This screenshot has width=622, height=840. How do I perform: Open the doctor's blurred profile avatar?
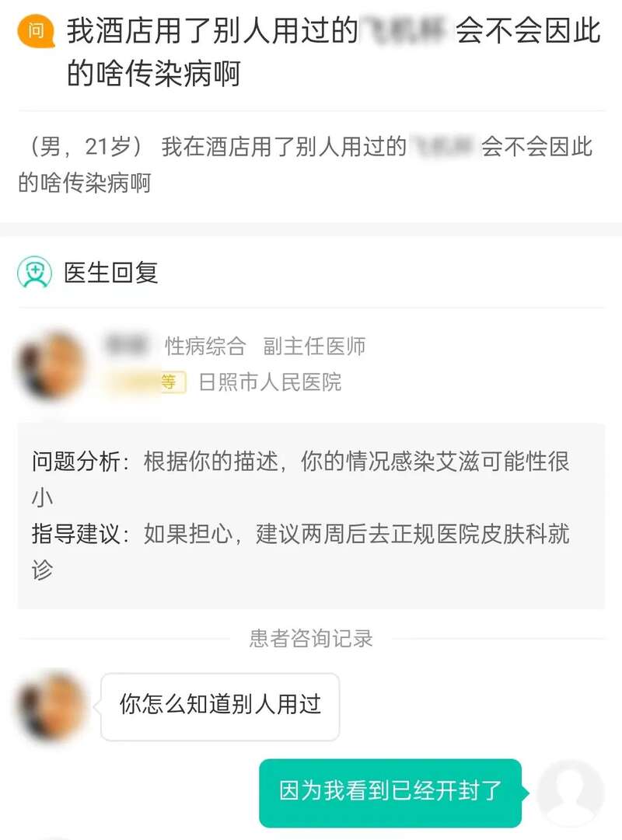(x=51, y=366)
